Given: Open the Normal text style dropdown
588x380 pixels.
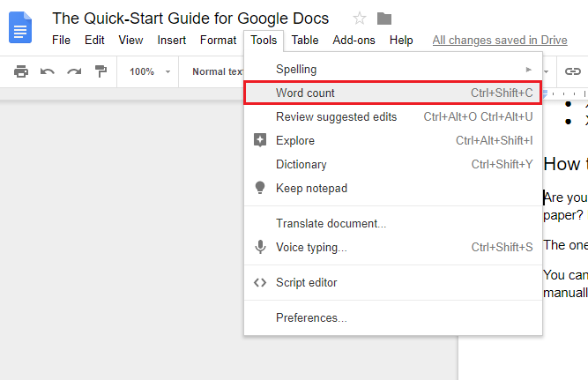Looking at the screenshot, I should (x=217, y=71).
